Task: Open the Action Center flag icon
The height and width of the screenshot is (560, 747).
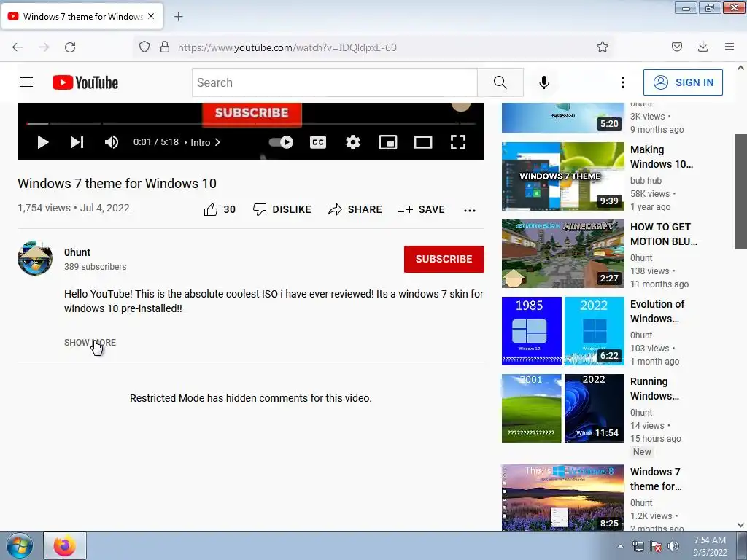Action: point(656,546)
